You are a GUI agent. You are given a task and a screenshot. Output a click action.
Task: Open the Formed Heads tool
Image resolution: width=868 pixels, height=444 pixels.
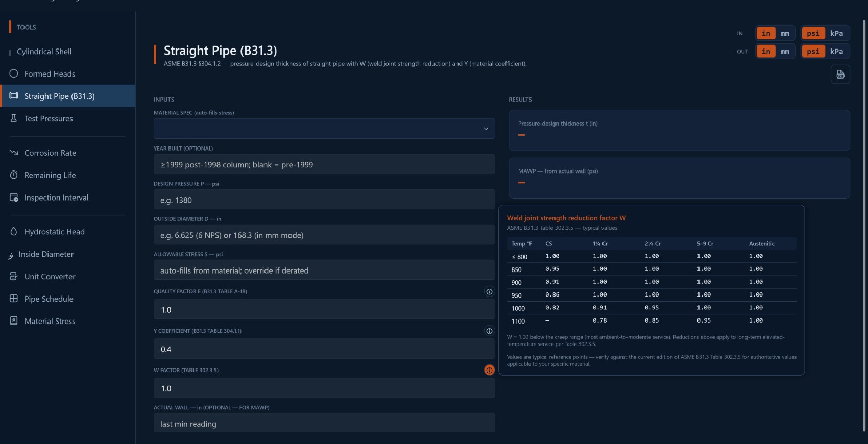tap(67, 74)
